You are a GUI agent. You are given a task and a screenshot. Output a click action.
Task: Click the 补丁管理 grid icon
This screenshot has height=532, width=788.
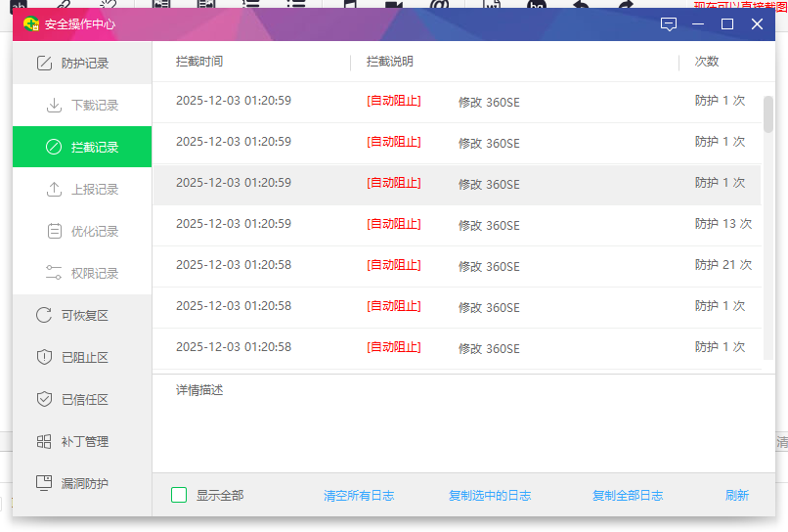click(44, 441)
